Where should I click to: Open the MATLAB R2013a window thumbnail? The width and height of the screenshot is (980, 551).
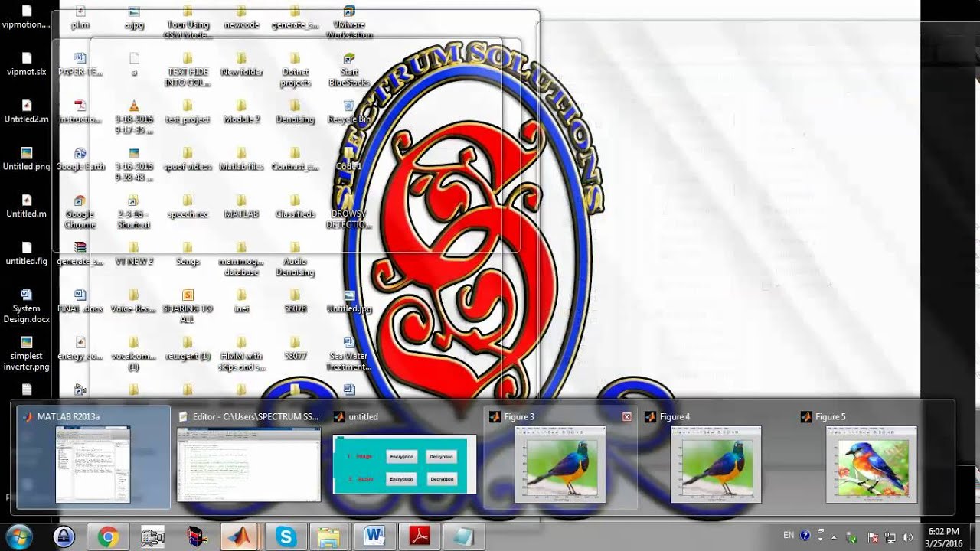(x=93, y=458)
